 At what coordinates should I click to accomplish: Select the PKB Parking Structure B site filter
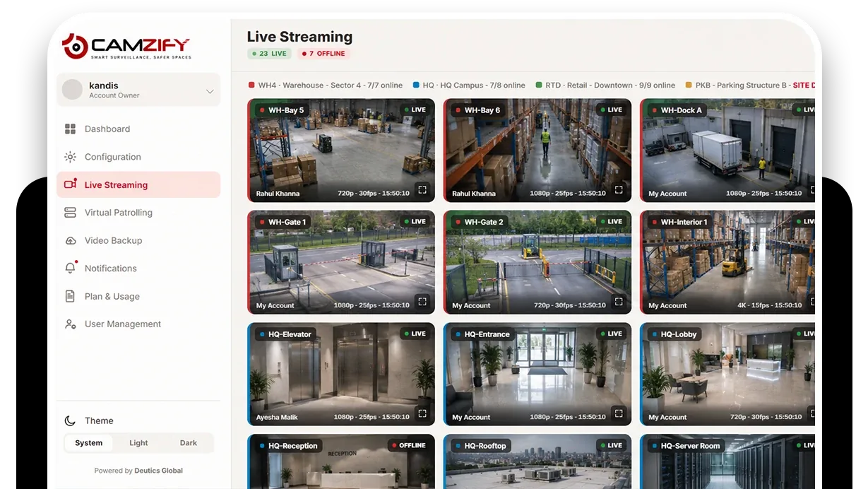(x=749, y=86)
